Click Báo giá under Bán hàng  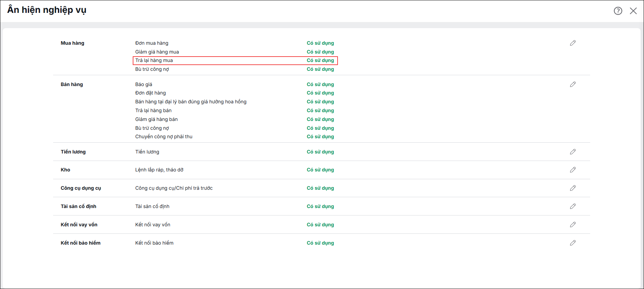point(144,84)
